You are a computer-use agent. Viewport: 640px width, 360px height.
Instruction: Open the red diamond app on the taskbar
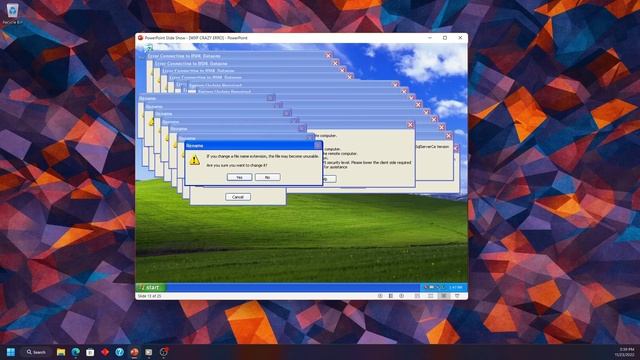point(105,352)
